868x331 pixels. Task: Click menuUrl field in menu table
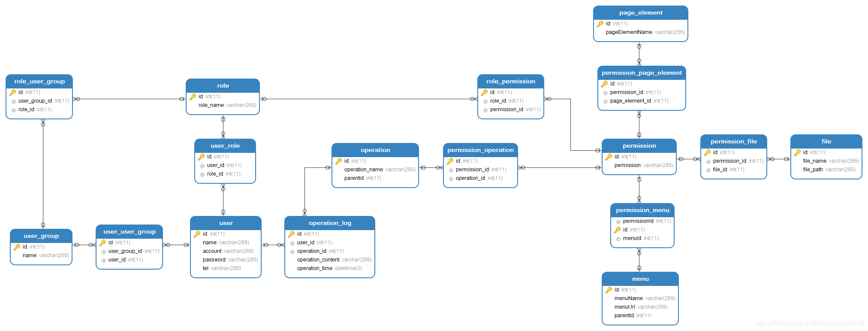(641, 307)
